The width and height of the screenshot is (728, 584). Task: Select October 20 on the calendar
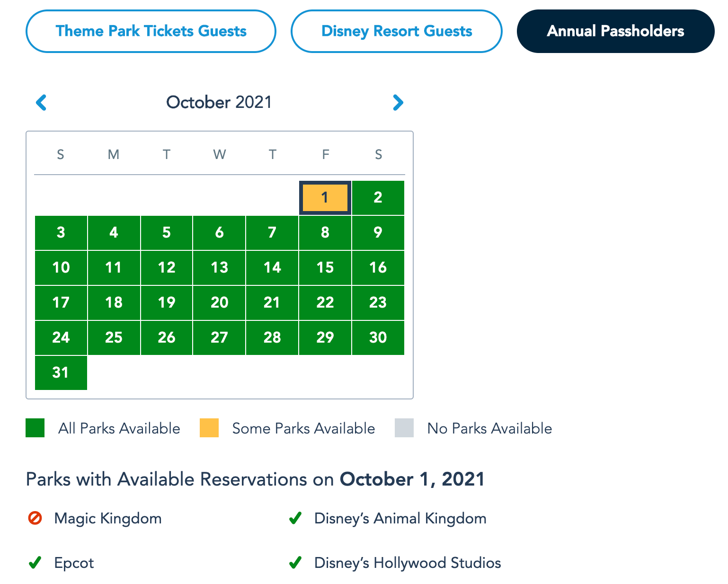point(219,302)
